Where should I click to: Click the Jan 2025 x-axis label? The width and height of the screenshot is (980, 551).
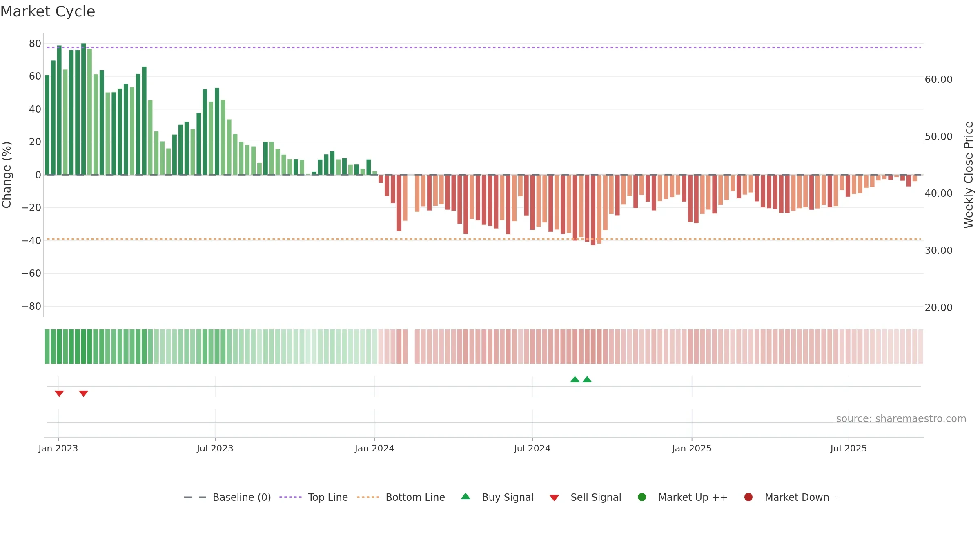(692, 449)
